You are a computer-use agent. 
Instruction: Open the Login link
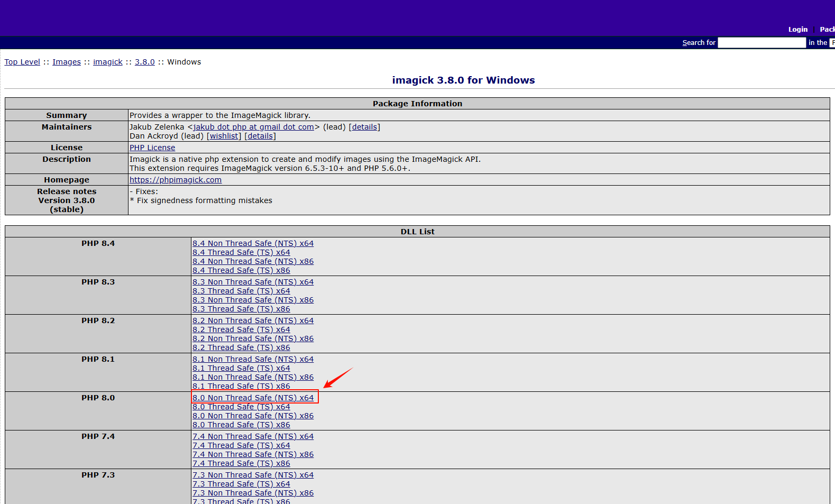797,29
